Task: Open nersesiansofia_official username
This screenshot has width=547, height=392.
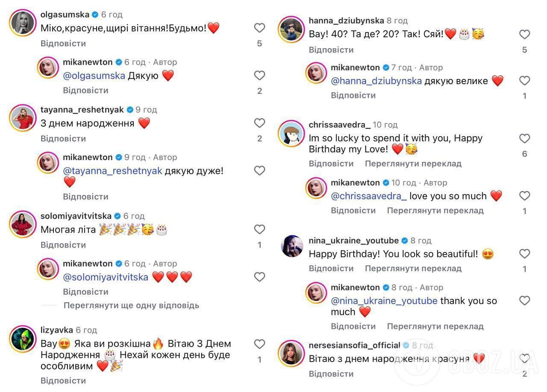Action: [x=354, y=345]
